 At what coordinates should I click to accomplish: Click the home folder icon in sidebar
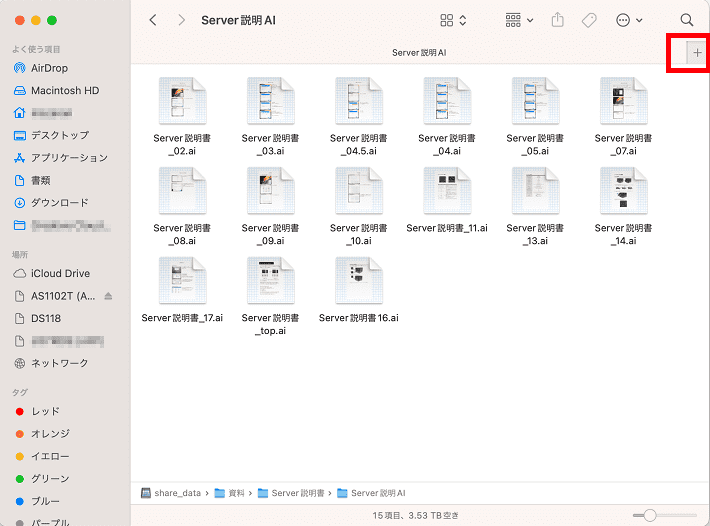click(x=19, y=113)
